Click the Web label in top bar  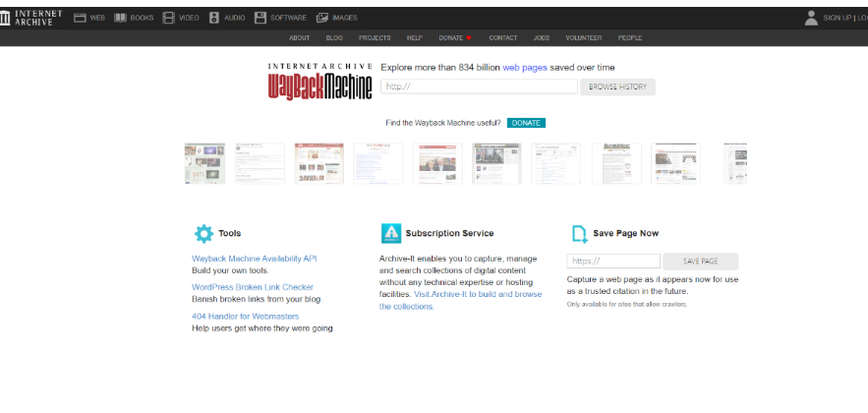[97, 18]
